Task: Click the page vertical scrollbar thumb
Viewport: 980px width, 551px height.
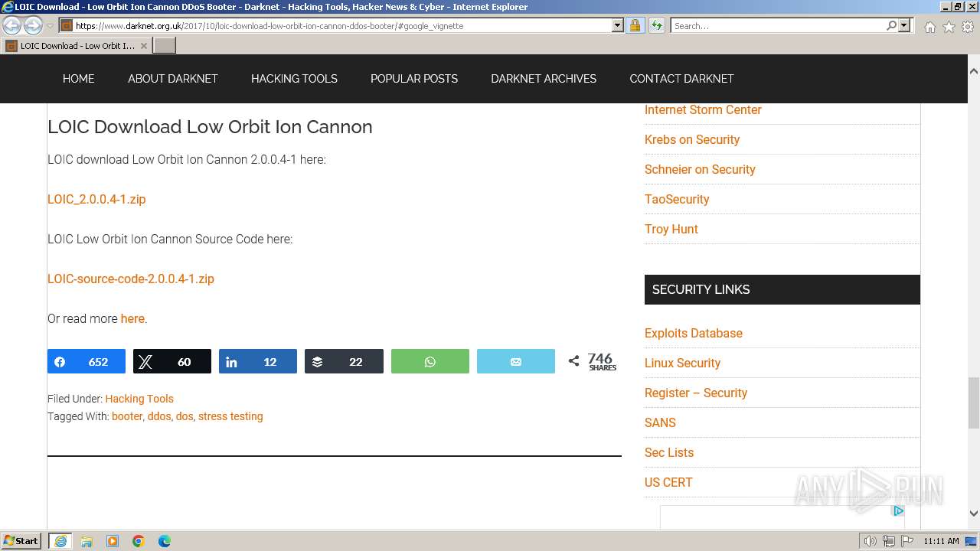Action: 974,403
